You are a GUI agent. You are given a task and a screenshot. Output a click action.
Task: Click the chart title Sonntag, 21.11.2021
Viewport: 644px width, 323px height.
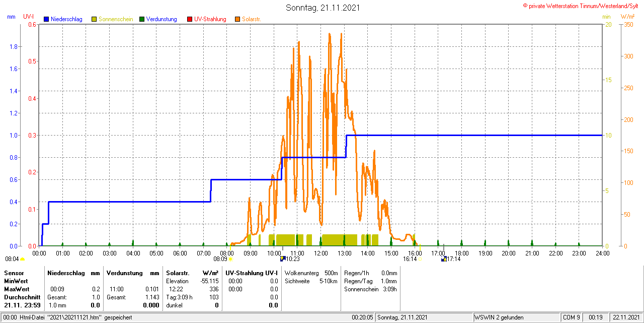[x=323, y=8]
